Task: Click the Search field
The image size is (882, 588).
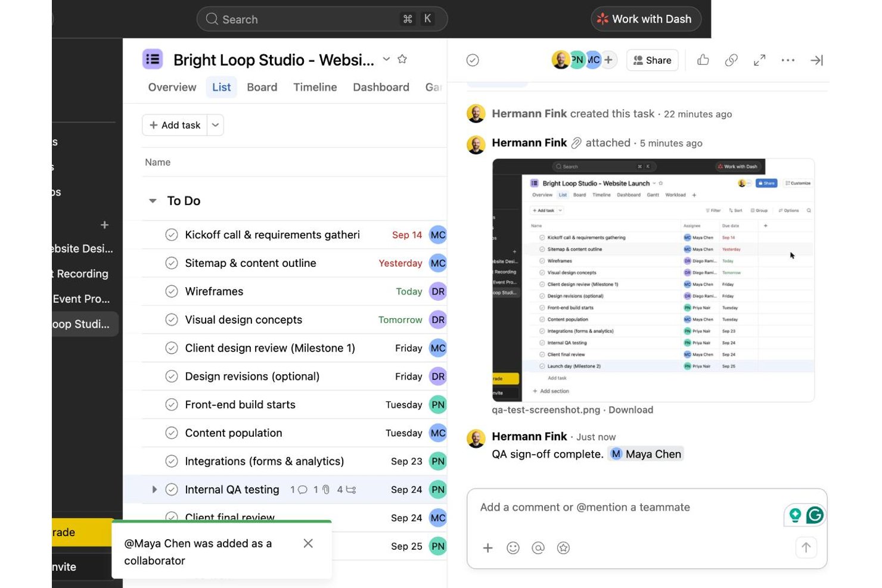Action: [322, 19]
